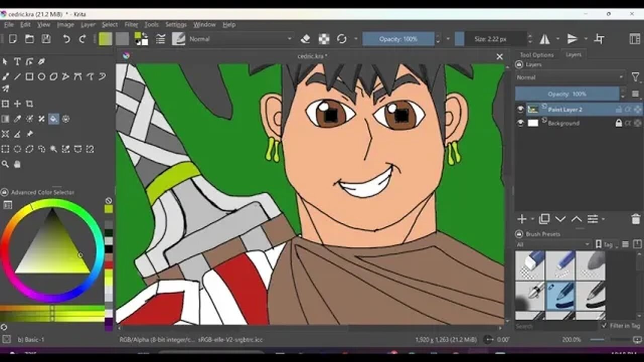Screen dimensions: 644x362
Task: Open the Filter menu
Action: click(x=131, y=25)
